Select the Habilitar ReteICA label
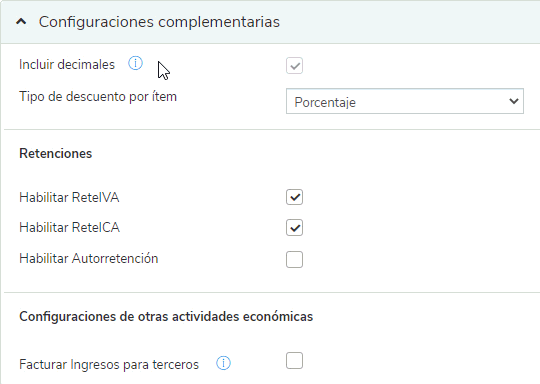Screen dimensions: 540x384 click(x=70, y=228)
